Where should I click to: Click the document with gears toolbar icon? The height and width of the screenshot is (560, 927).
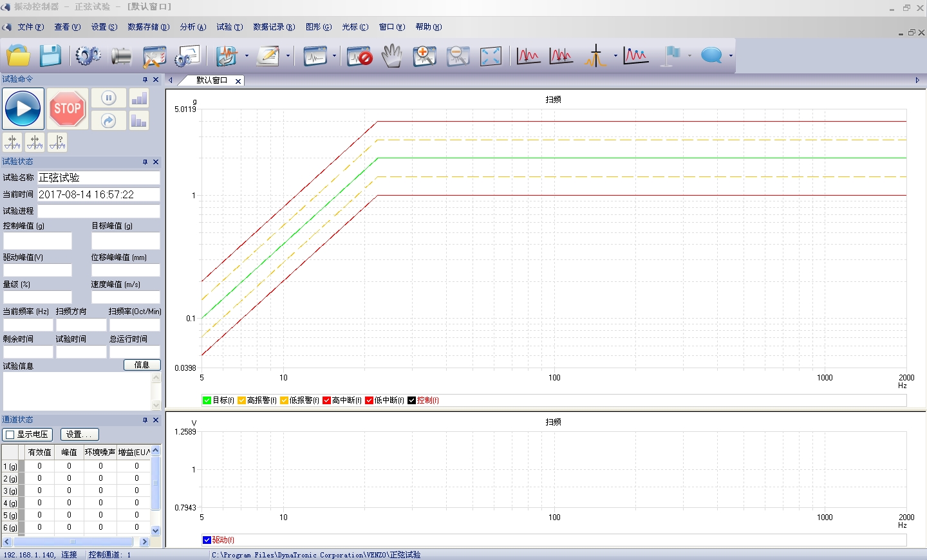coord(187,56)
